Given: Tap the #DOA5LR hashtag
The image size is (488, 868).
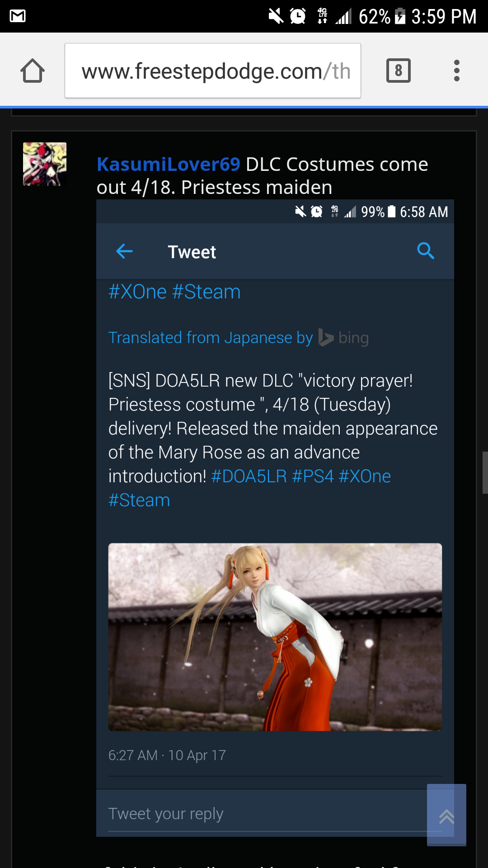Looking at the screenshot, I should coord(249,476).
